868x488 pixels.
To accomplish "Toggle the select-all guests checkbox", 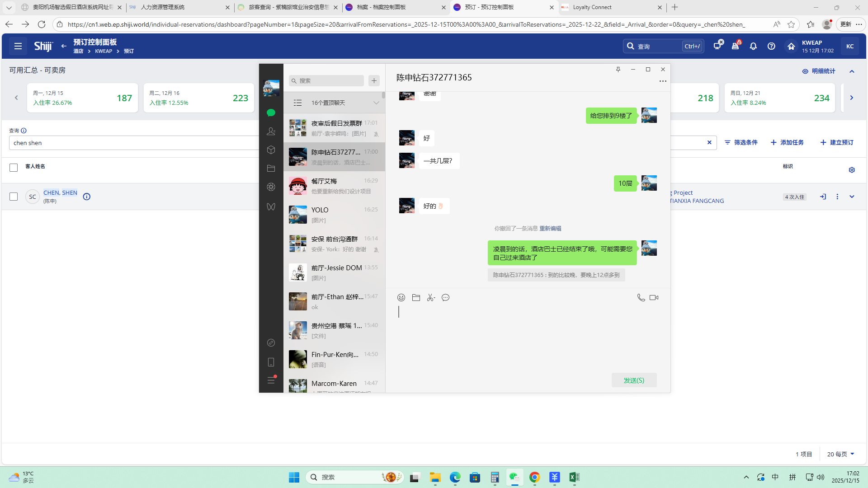I will pos(14,168).
